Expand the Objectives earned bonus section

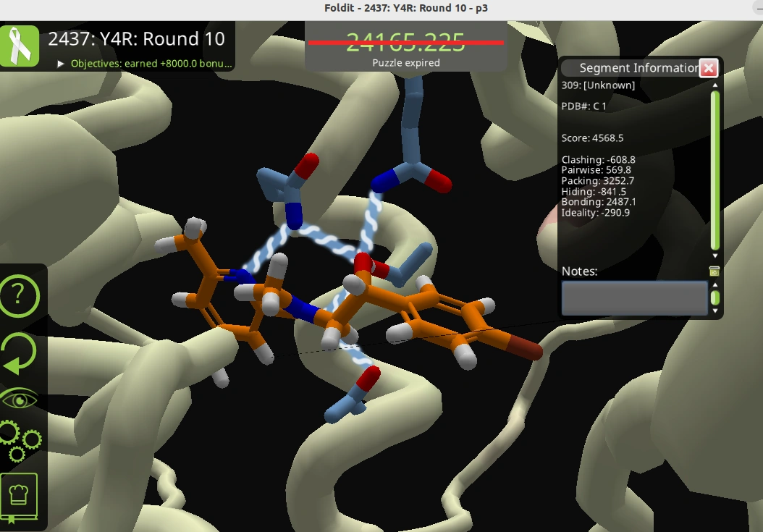61,63
